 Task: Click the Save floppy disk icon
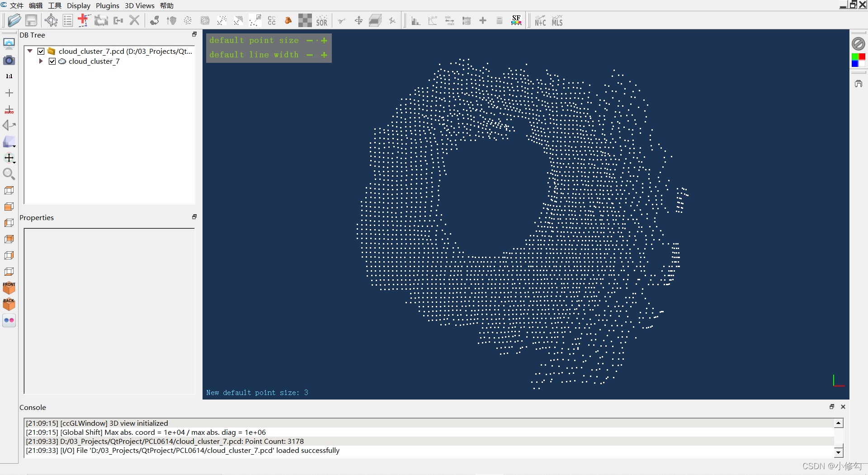(x=31, y=20)
